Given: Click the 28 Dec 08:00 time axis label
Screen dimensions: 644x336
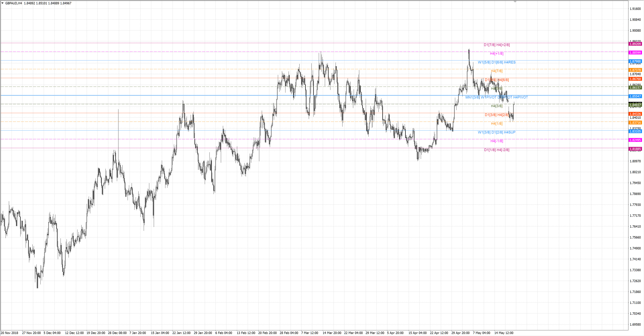Looking at the screenshot, I should pos(117,333).
